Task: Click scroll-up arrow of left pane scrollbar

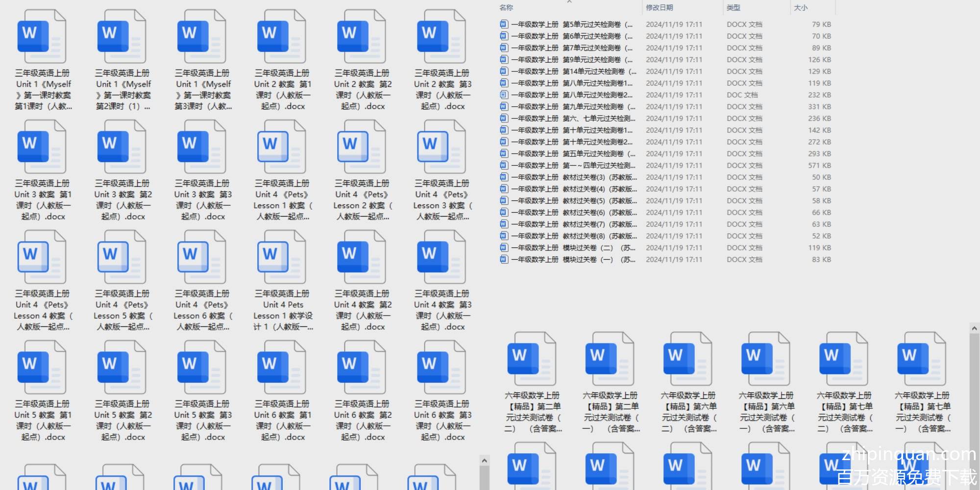Action: (484, 461)
